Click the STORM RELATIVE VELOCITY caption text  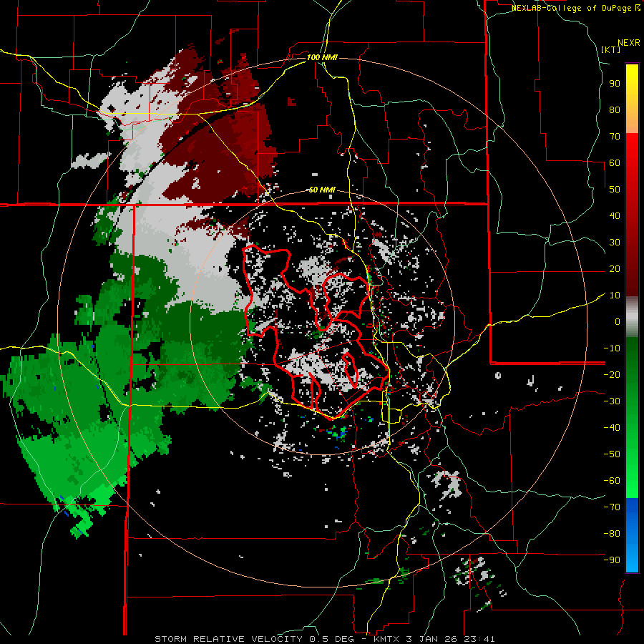pyautogui.click(x=228, y=639)
